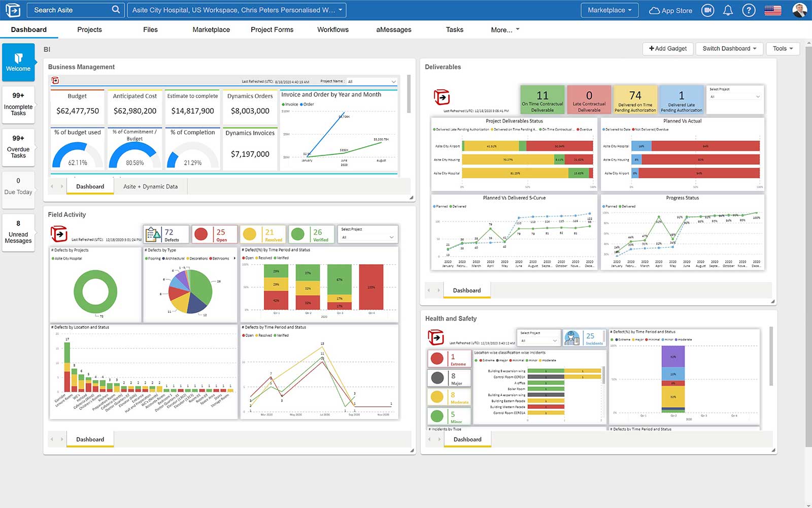Open the Projects menu

[x=89, y=29]
